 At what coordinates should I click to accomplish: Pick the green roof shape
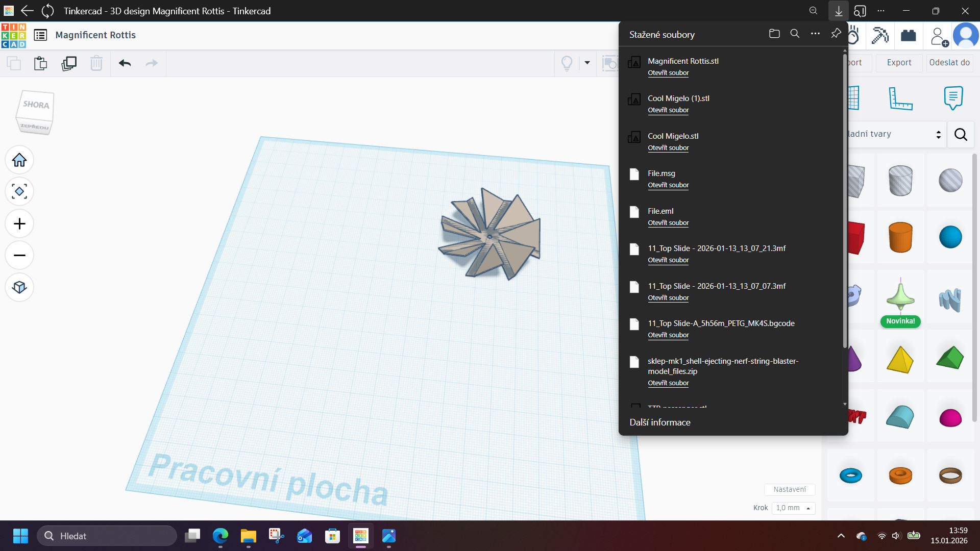point(950,359)
